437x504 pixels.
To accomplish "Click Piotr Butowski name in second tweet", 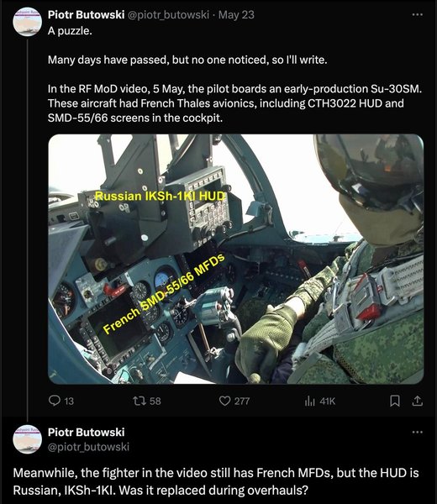I will click(87, 433).
